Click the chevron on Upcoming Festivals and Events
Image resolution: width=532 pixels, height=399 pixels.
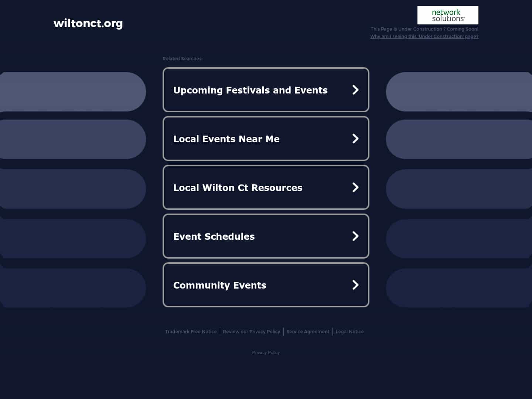coord(355,90)
